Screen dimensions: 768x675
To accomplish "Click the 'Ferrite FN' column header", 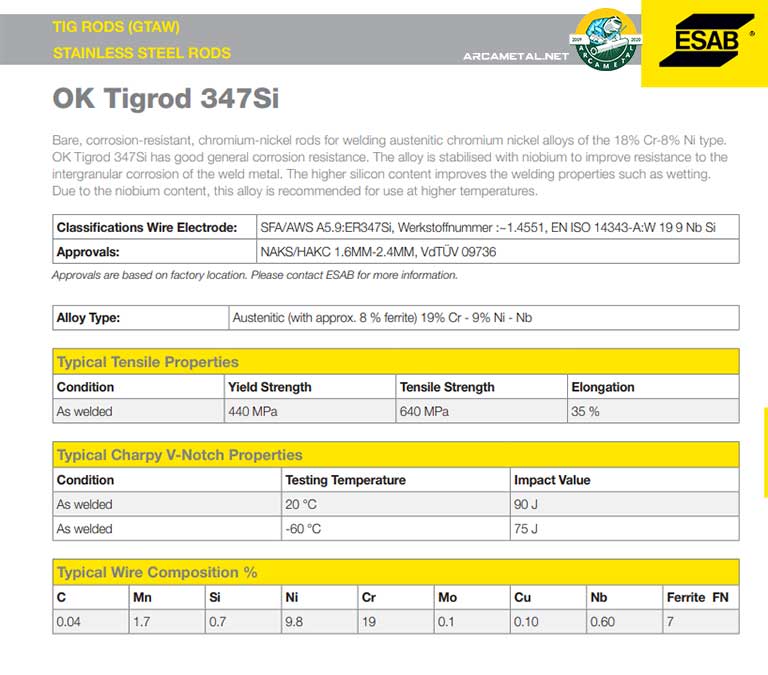I will 697,598.
